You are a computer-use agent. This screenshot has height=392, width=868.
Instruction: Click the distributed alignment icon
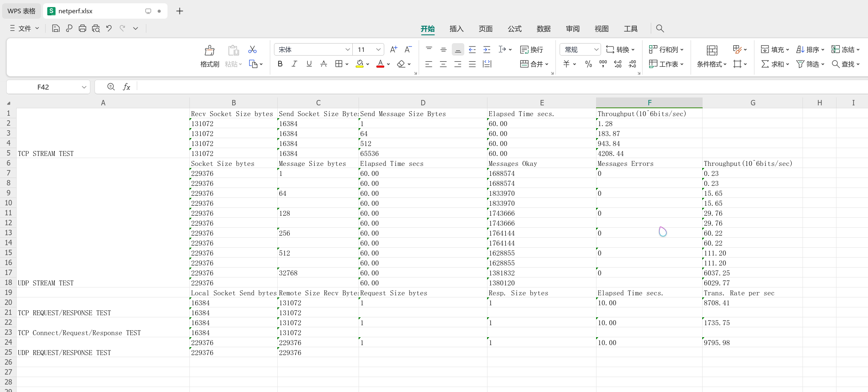[x=487, y=64]
